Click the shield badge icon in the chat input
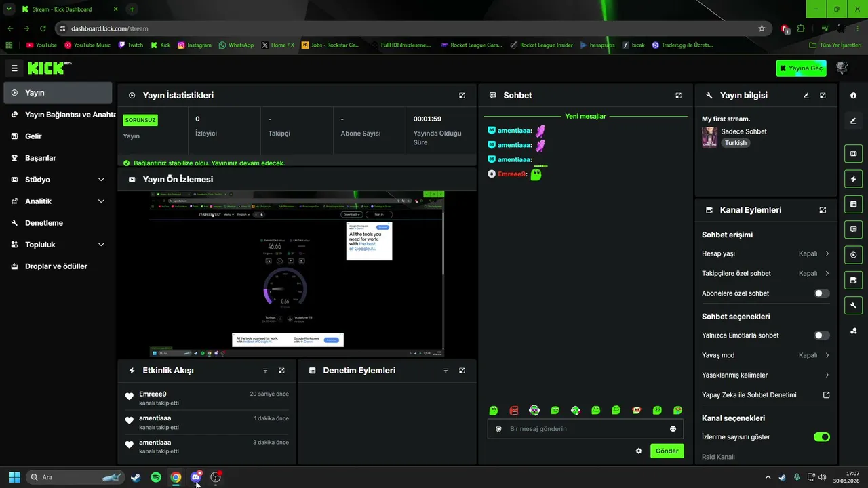Screen dimensions: 868x488 pos(498,429)
